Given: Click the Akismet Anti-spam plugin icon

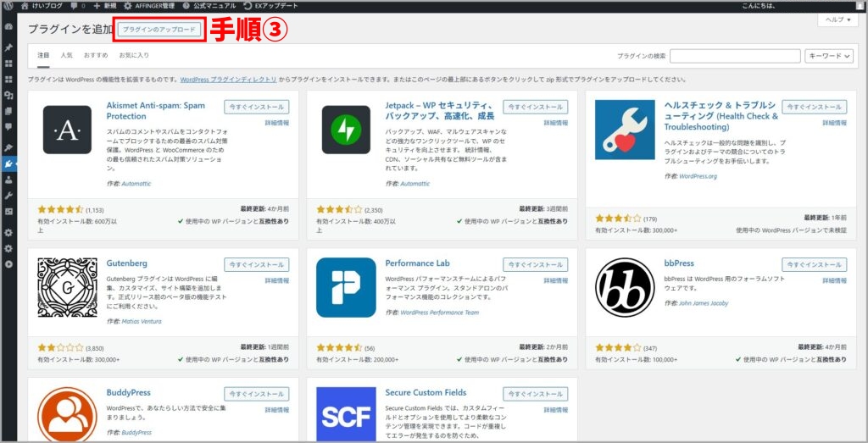Looking at the screenshot, I should click(x=67, y=130).
